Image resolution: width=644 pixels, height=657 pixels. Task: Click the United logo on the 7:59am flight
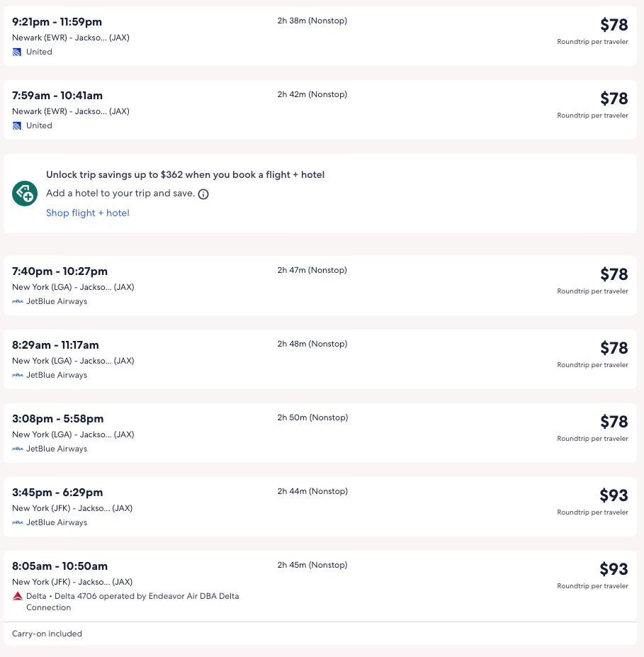click(x=18, y=125)
